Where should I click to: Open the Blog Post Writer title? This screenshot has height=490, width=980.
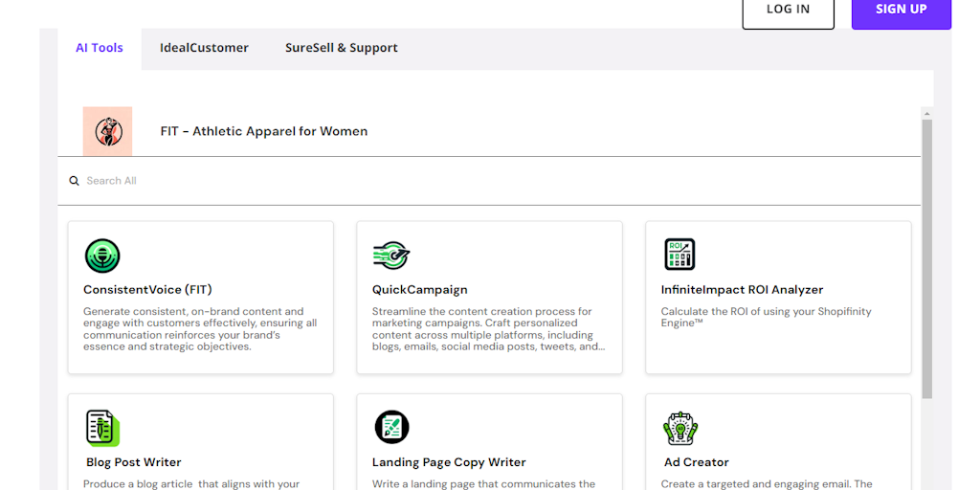tap(134, 462)
